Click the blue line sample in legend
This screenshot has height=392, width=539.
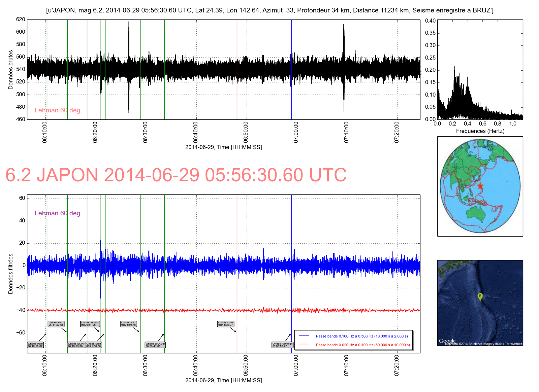point(304,336)
